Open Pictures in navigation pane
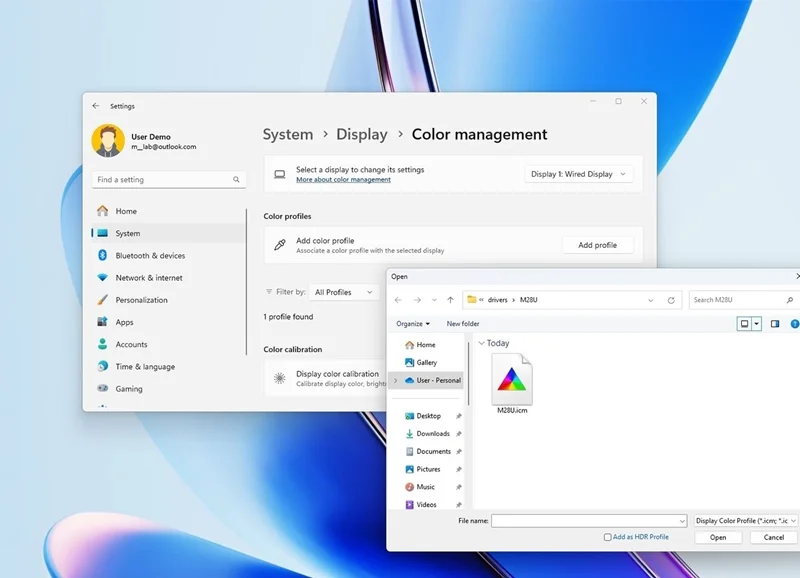 (x=428, y=469)
